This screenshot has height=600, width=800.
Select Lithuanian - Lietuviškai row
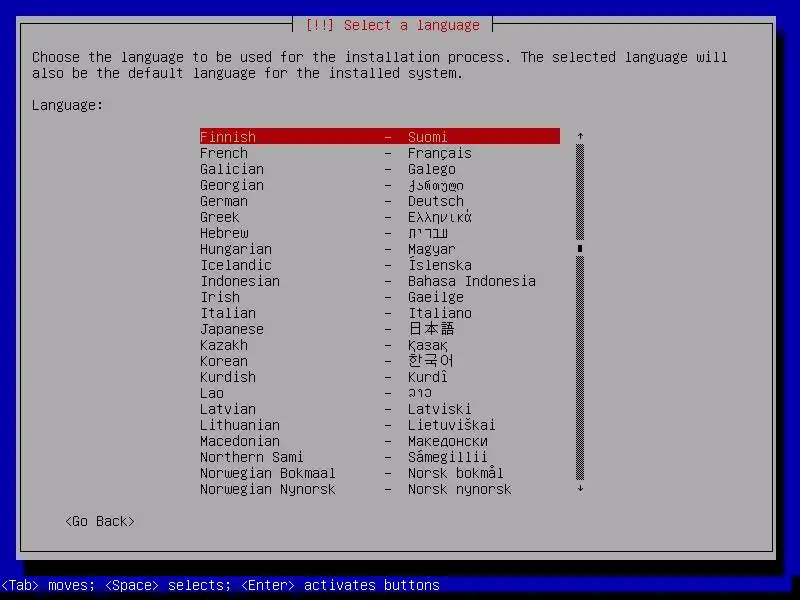click(380, 424)
